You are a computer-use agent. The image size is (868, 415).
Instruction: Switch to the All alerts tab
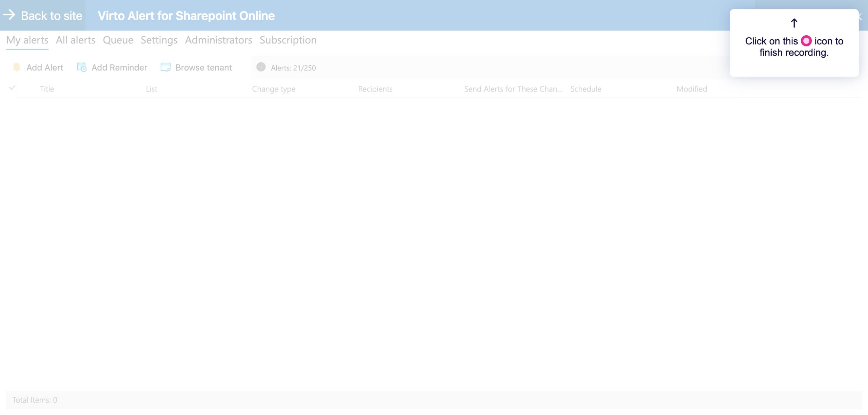coord(76,40)
